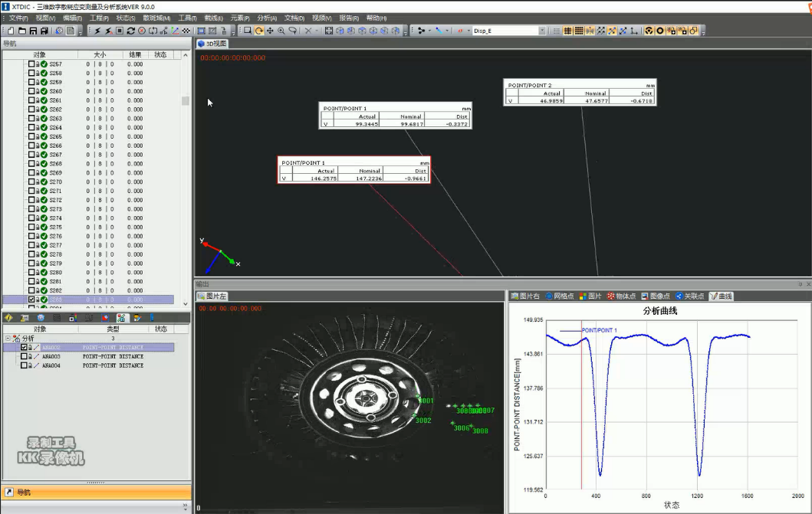Toggle the grid display icon
The height and width of the screenshot is (514, 812).
point(567,31)
